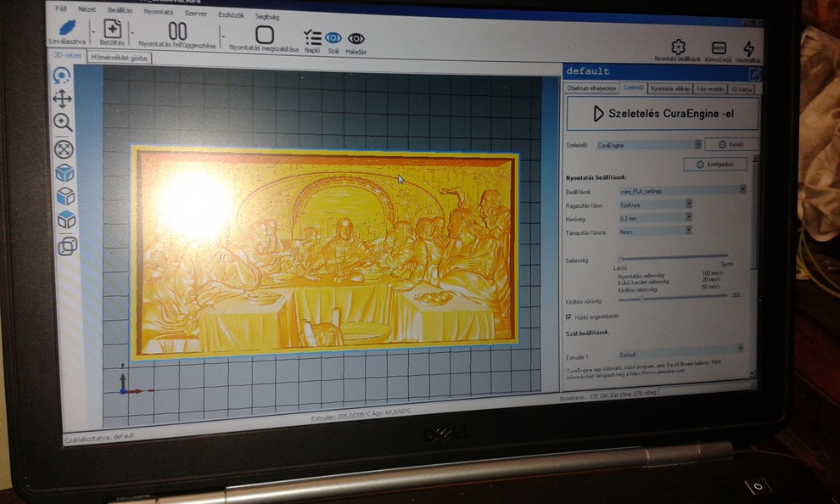This screenshot has height=504, width=840.
Task: Start Szeletelés CuraEngine -el slicing button
Action: tap(664, 114)
